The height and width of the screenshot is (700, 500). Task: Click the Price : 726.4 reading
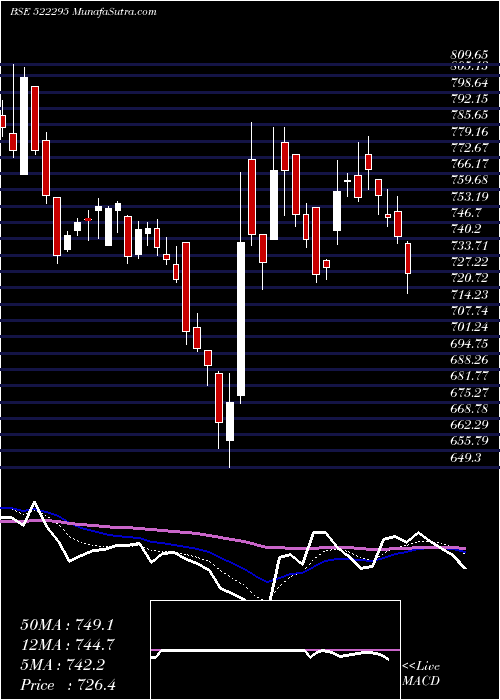pyautogui.click(x=68, y=685)
